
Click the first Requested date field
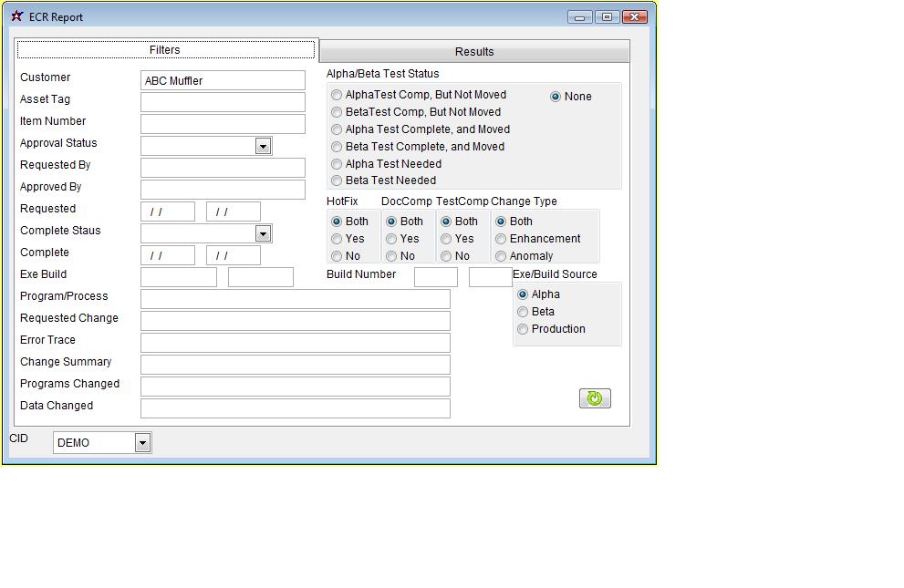tap(168, 211)
